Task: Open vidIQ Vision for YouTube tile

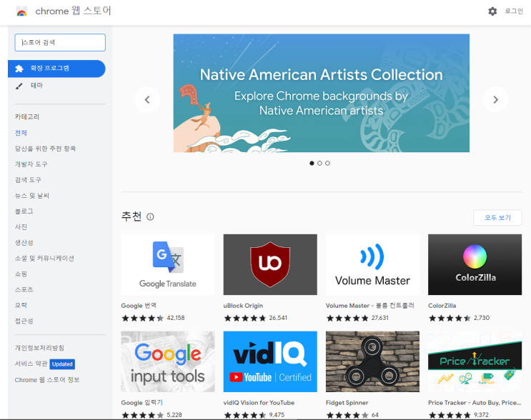Action: click(270, 361)
